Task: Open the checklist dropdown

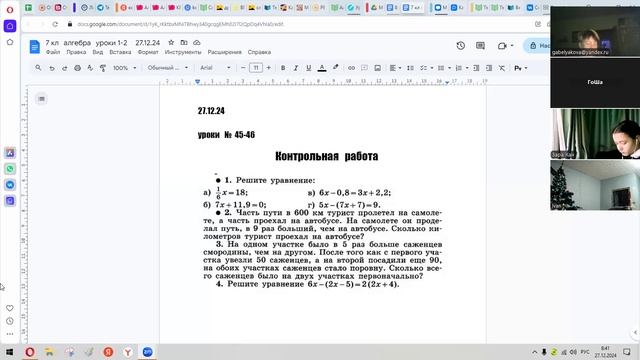Action: 427,68
